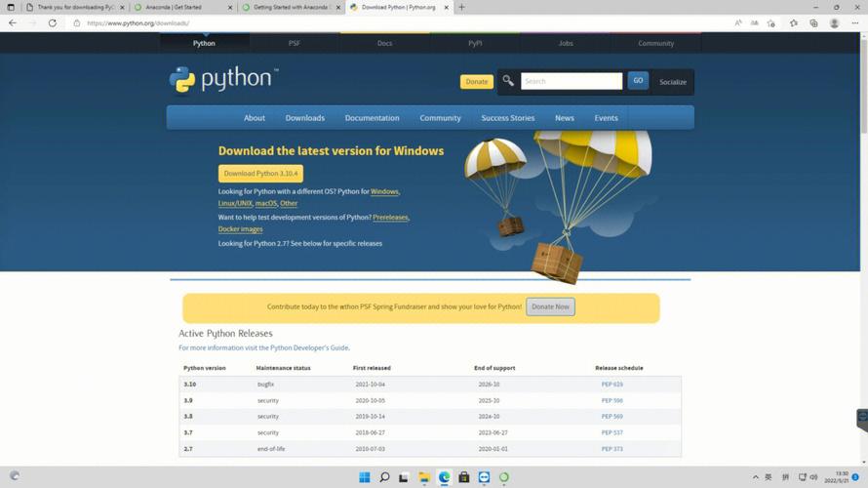Open PEP 569 release schedule link
868x488 pixels.
coord(612,417)
